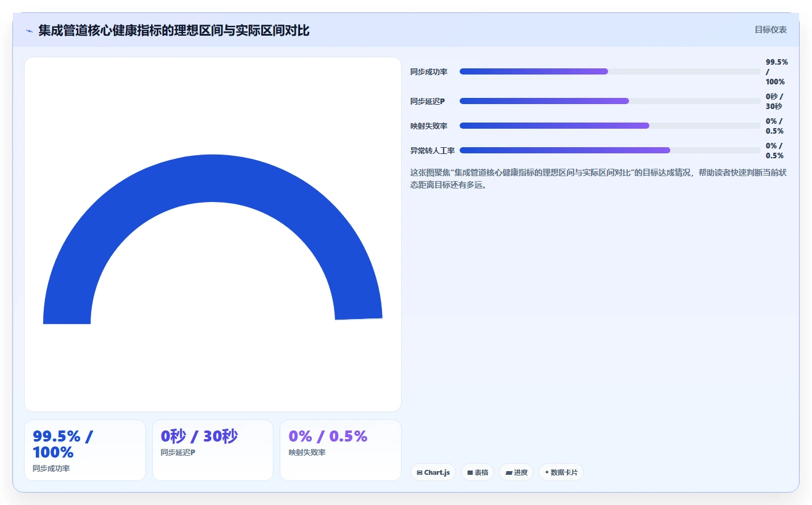This screenshot has width=812, height=505.
Task: Click the Chart.js tag chip
Action: tap(432, 472)
